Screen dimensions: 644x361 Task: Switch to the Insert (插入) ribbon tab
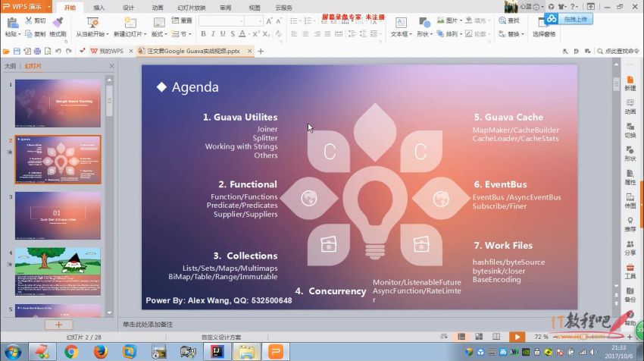[x=99, y=8]
